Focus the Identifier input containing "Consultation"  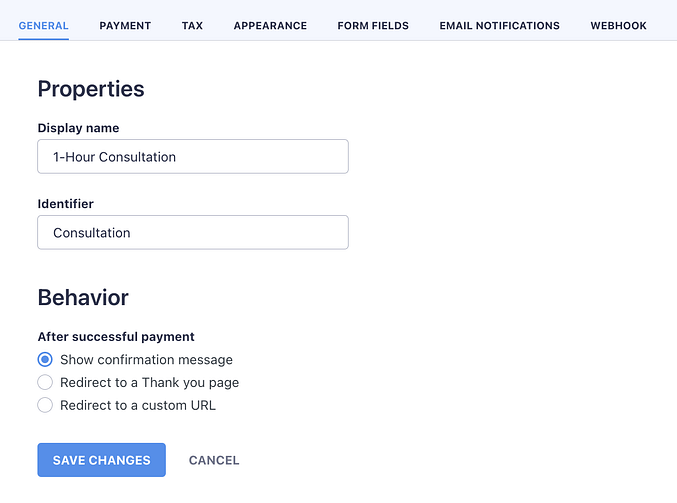[193, 233]
